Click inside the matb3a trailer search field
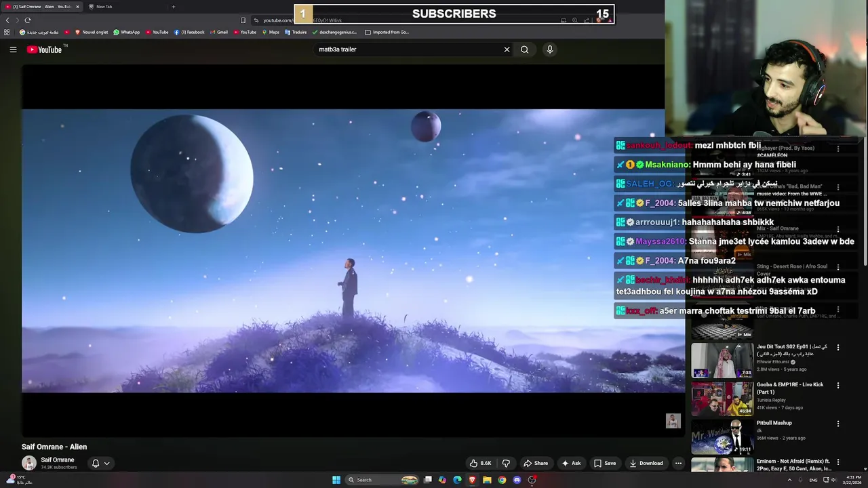The image size is (868, 488). point(407,49)
